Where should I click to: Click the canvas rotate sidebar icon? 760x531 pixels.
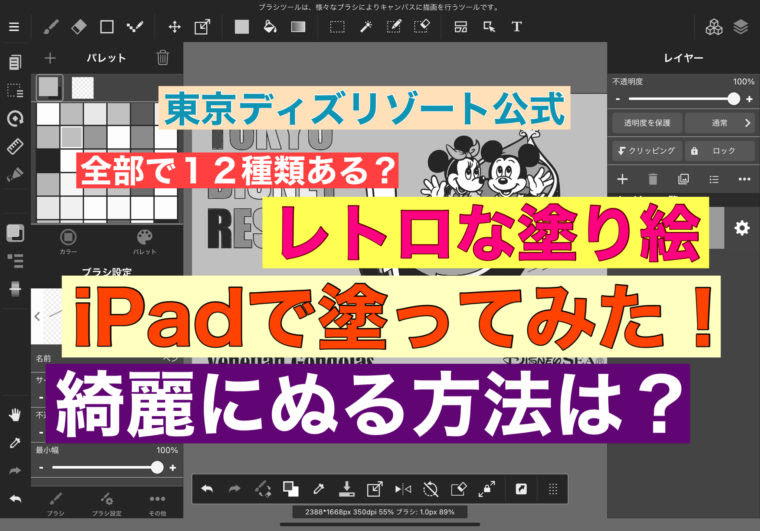tap(15, 118)
